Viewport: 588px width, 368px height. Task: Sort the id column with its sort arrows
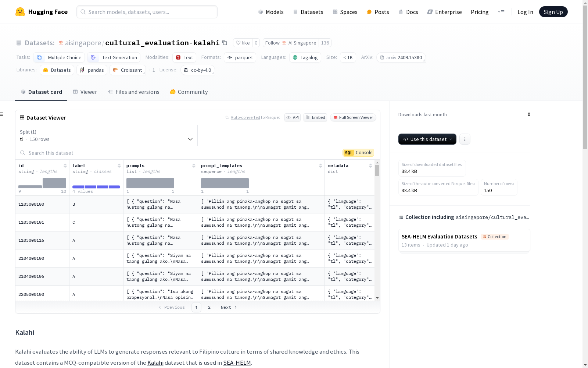coord(65,166)
